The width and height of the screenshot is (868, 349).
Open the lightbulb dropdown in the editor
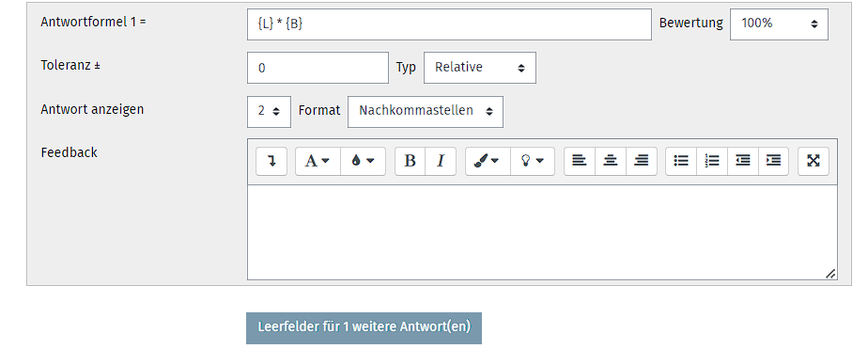tap(532, 161)
